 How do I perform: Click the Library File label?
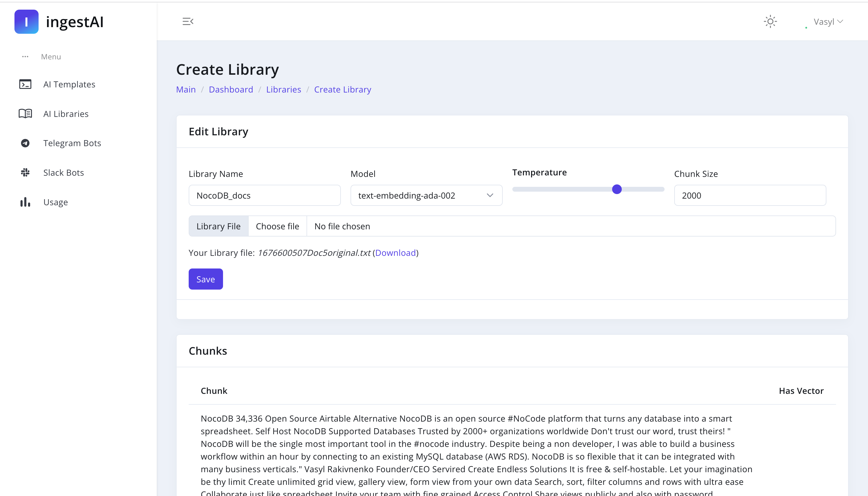coord(219,226)
